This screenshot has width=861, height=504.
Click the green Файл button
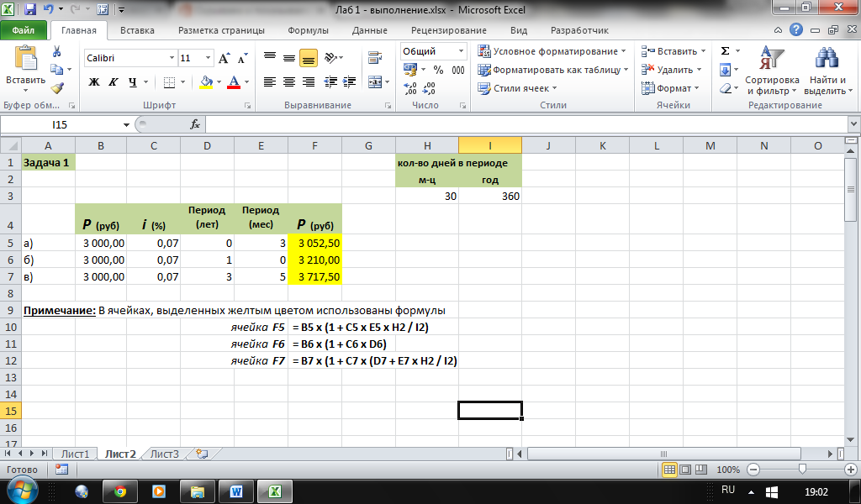coord(23,30)
